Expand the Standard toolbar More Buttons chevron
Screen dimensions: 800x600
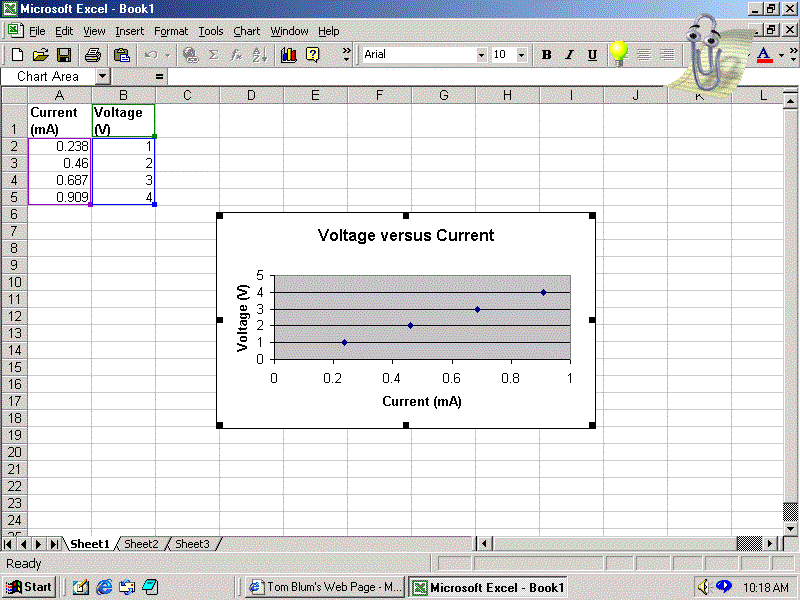(346, 54)
